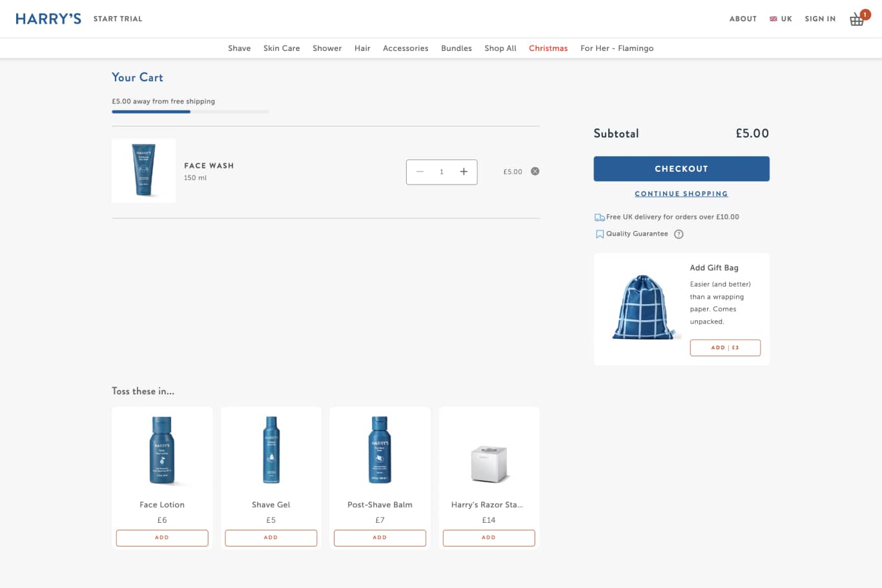Remove Face Wash from cart

(x=535, y=171)
